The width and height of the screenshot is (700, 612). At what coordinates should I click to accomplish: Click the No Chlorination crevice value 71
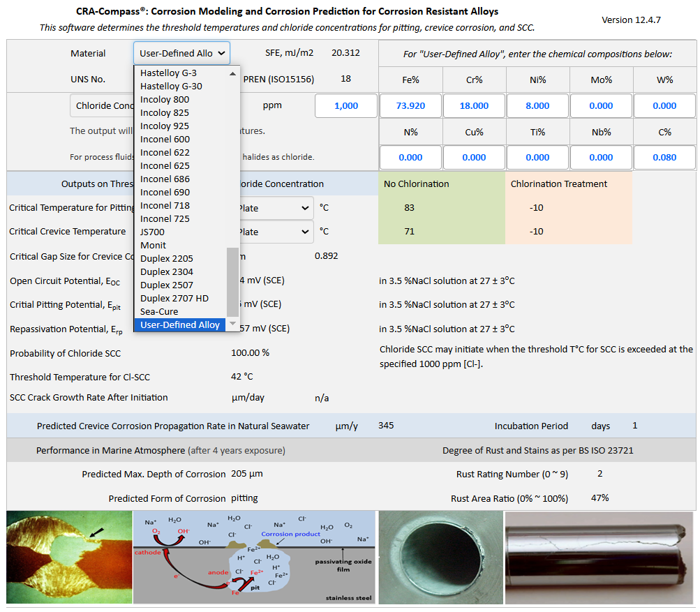pos(410,231)
